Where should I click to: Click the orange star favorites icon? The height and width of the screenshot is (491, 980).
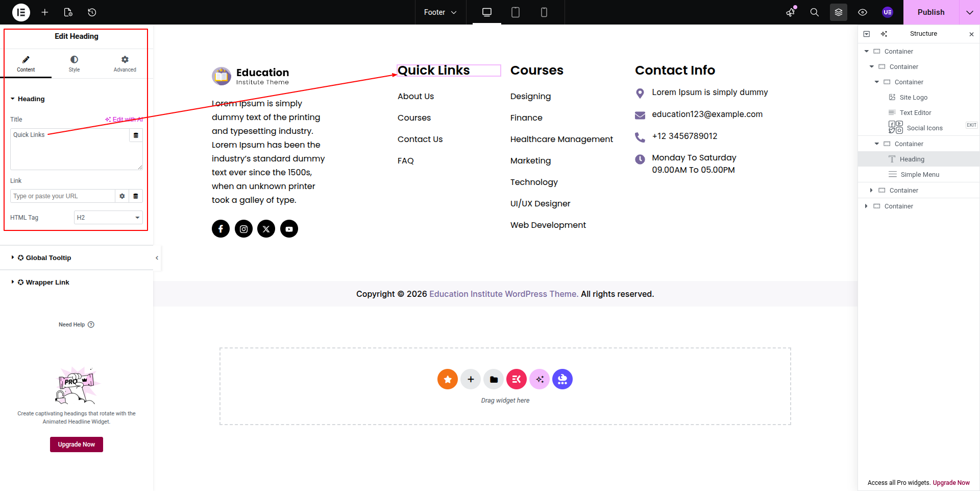pyautogui.click(x=447, y=379)
